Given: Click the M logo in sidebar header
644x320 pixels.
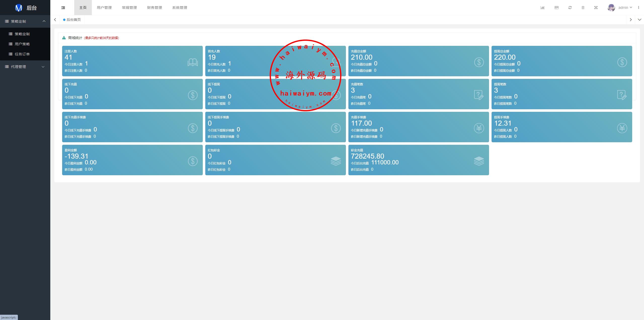Looking at the screenshot, I should coord(19,8).
